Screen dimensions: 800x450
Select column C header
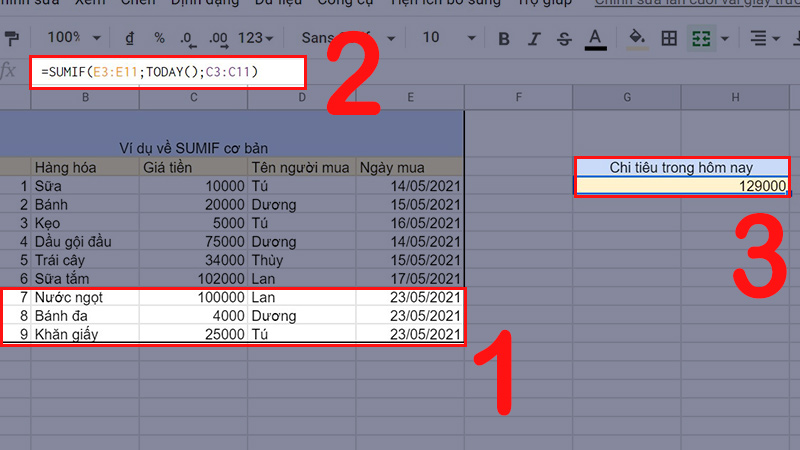[193, 96]
